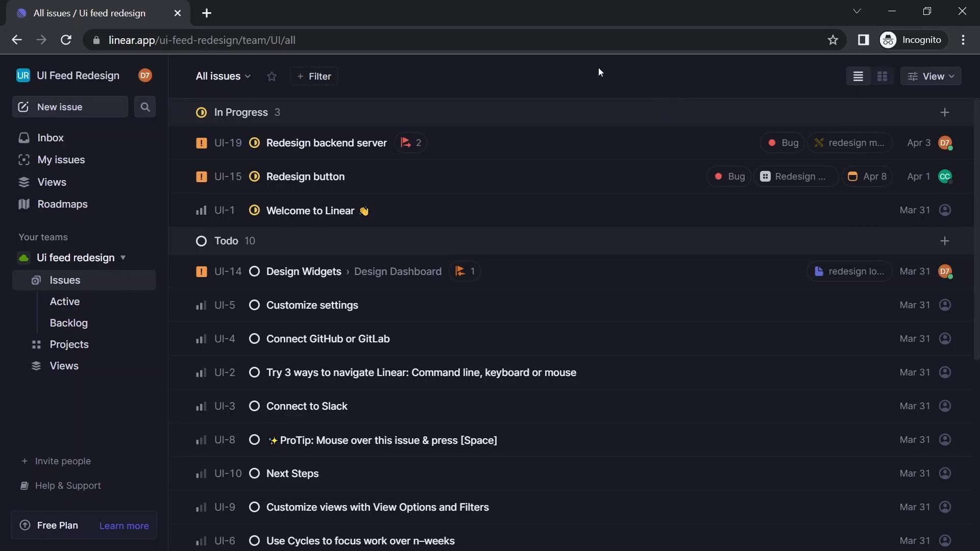Add new issue to Todo group
The height and width of the screenshot is (551, 980).
click(945, 241)
